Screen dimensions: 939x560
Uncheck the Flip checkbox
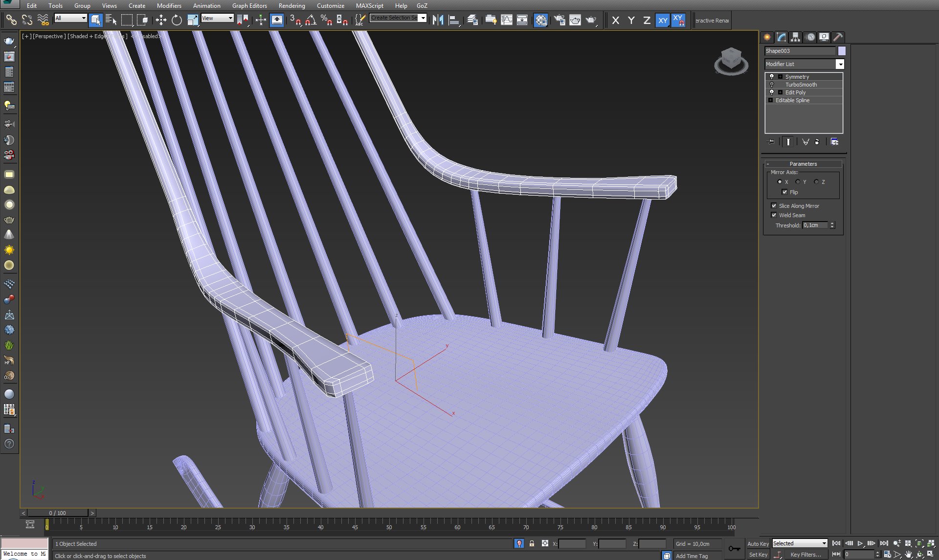784,192
